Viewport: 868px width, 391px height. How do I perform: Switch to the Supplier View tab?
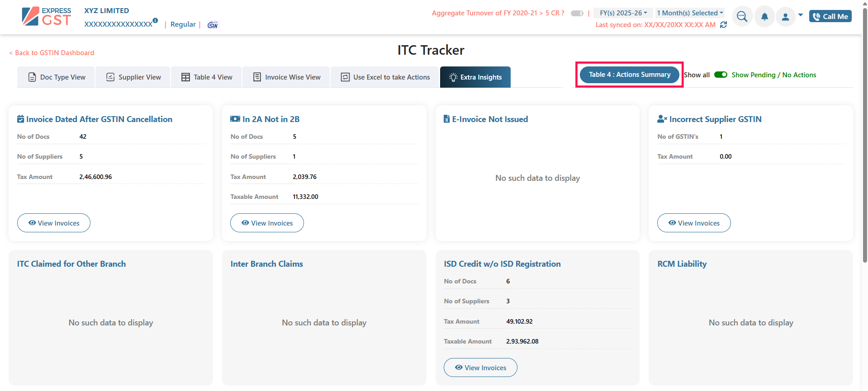(x=133, y=77)
